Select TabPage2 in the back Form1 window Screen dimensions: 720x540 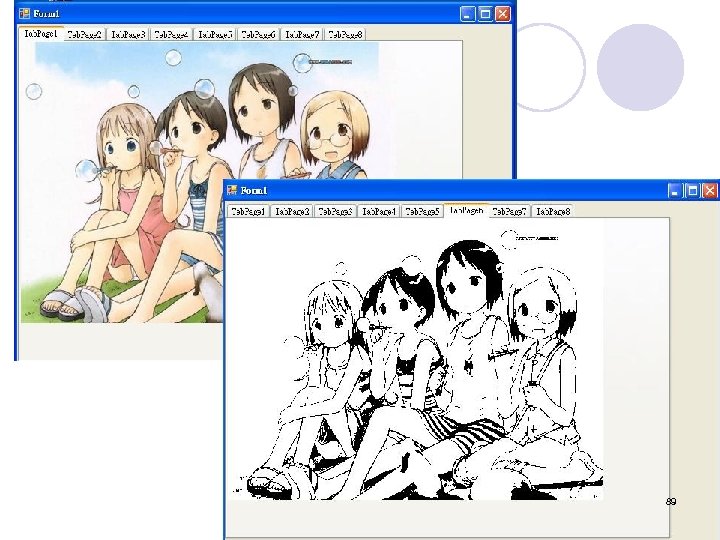coord(84,34)
